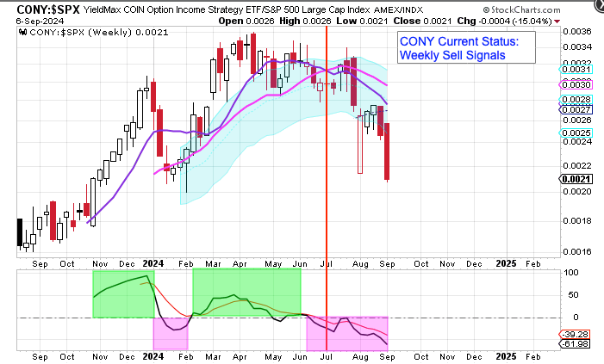The width and height of the screenshot is (604, 364).
Task: Click the large green box spanning March to May
Action: [x=246, y=293]
